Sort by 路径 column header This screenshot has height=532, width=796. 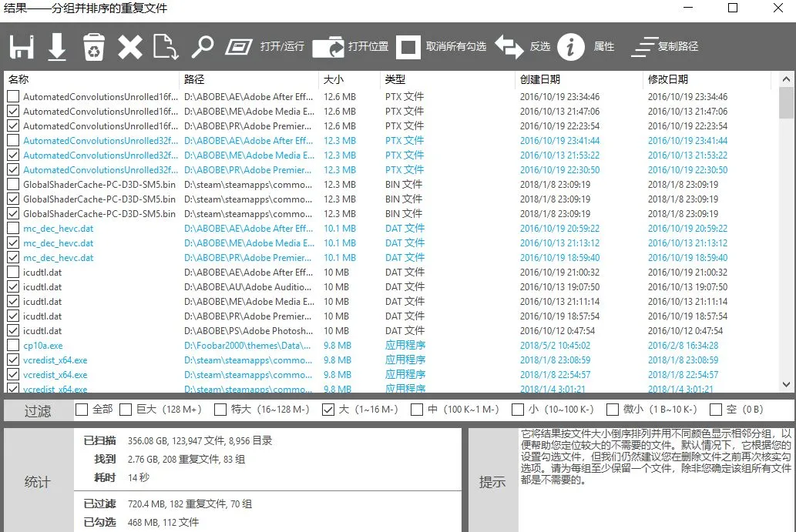(249, 79)
